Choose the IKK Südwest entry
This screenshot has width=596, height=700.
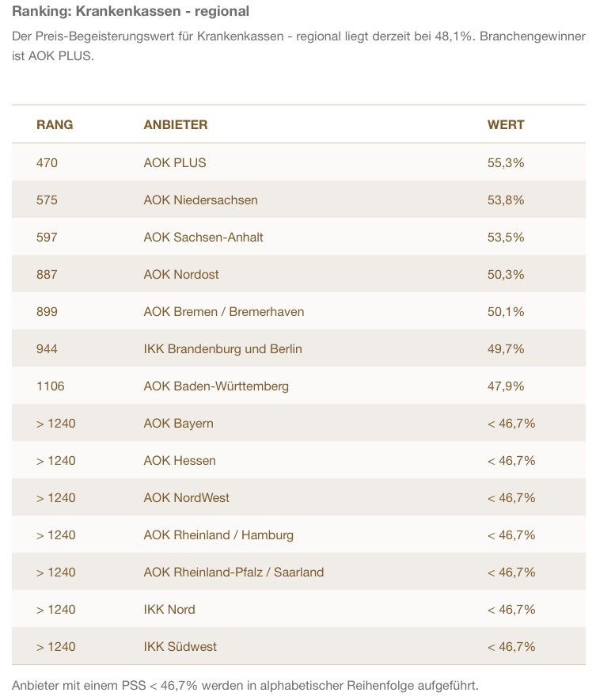pos(180,647)
